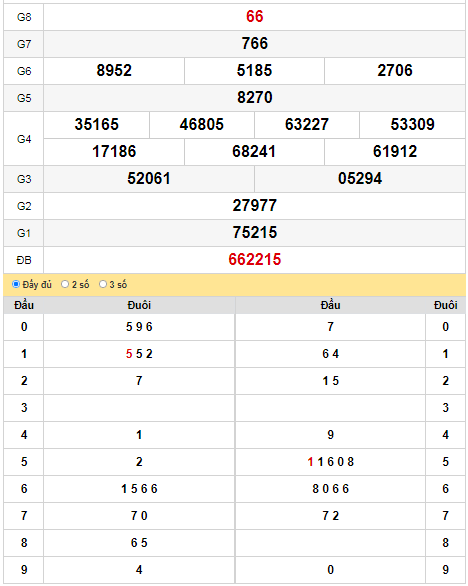Viewport: 468px width, 586px height.
Task: Click G4 number 35165
Action: (96, 124)
